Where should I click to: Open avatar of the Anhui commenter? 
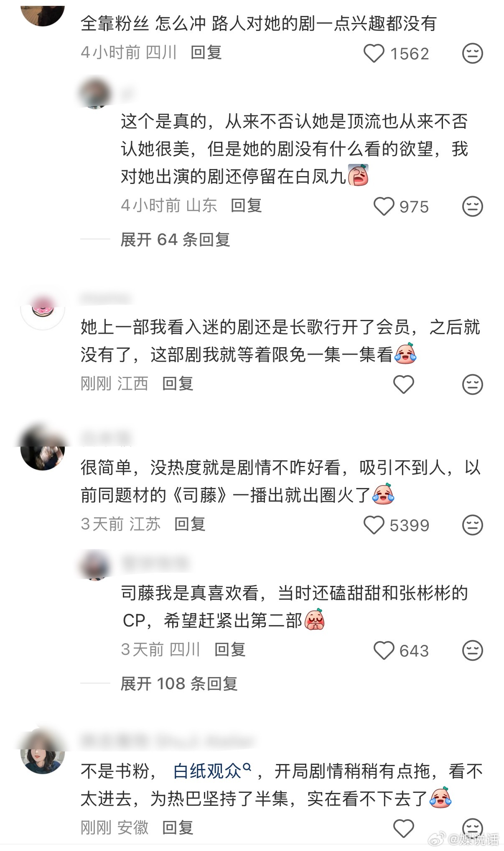point(43,752)
